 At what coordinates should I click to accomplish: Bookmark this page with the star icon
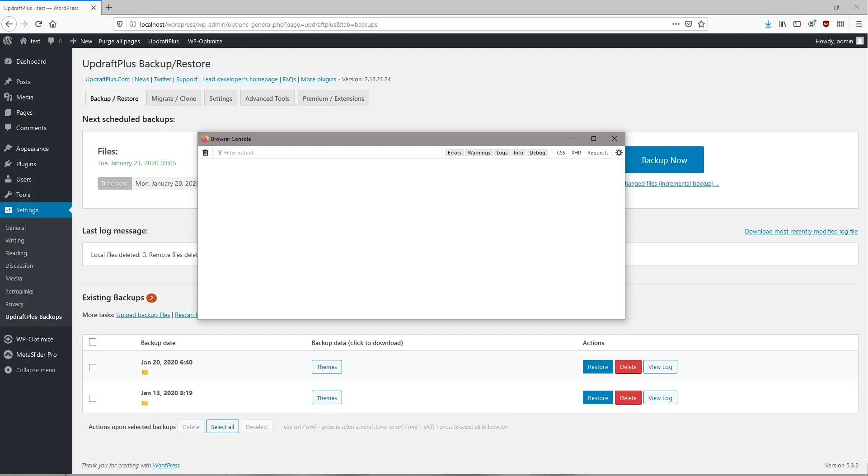(701, 24)
